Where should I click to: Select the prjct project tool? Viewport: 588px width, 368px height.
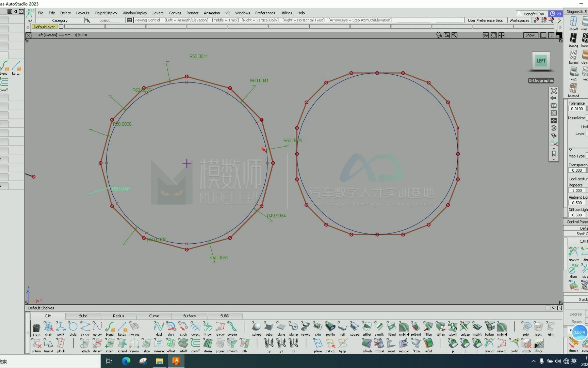[x=526, y=329]
